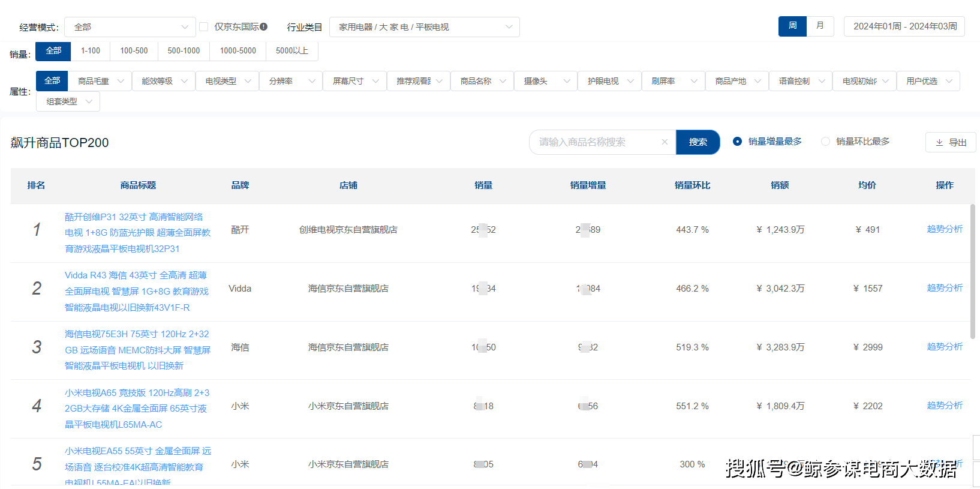Click the 导出 export button
980x489 pixels.
[951, 142]
